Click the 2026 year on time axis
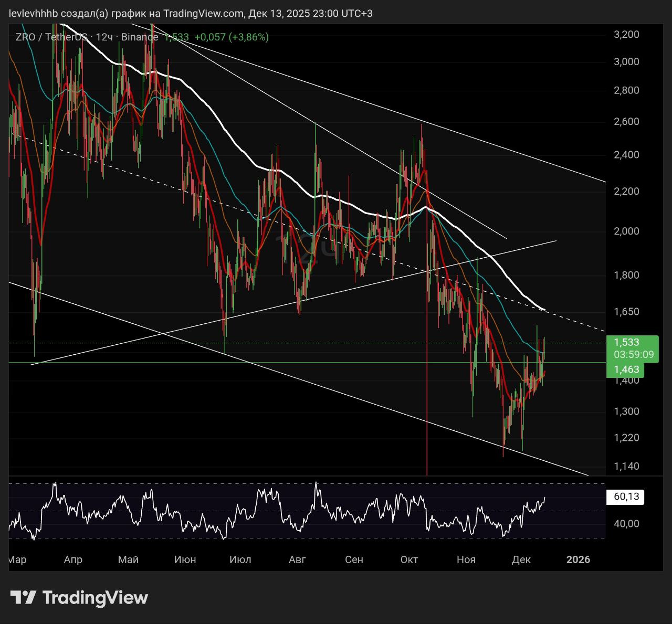The height and width of the screenshot is (624, 672). point(578,559)
